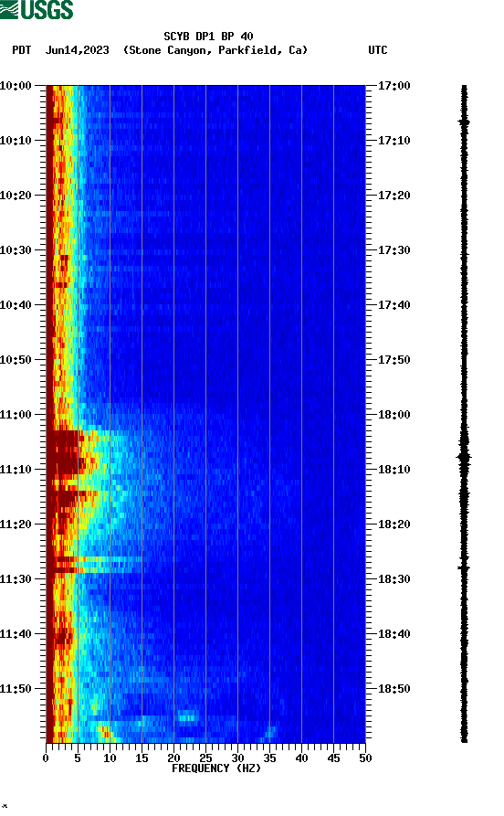
Task: Click the seismogram spike near 17:07 UTC
Action: 464,122
